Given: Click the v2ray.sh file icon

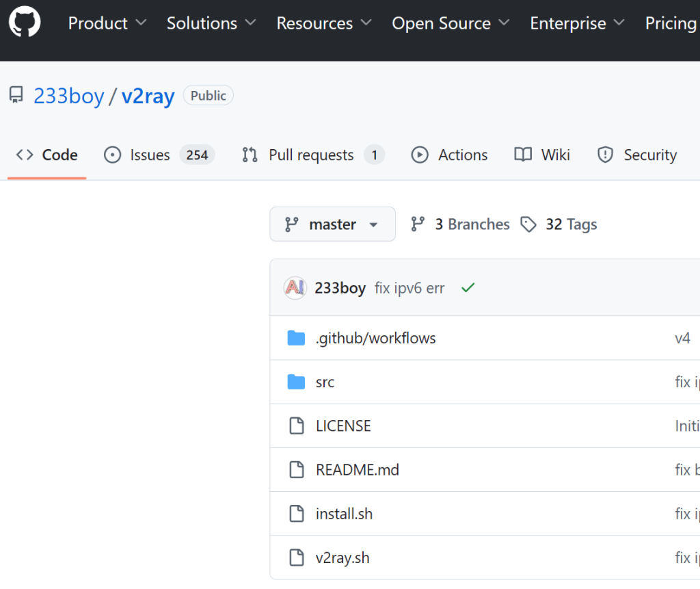Looking at the screenshot, I should 297,558.
